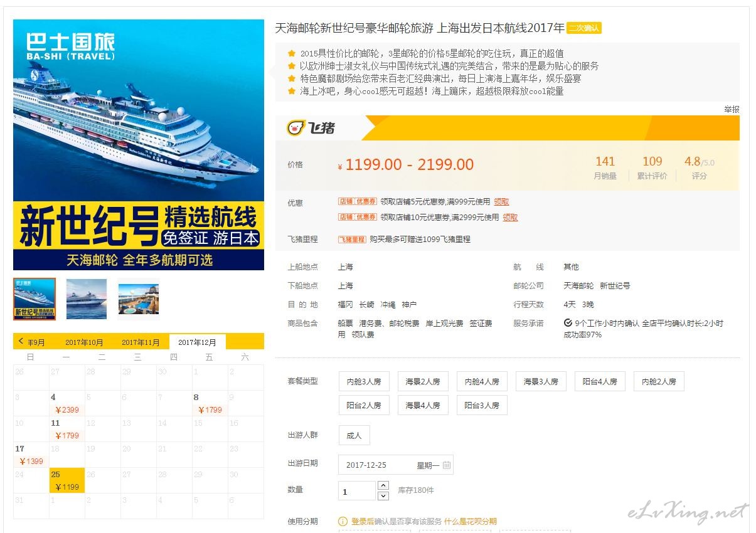Pick highlighted December 25 priced ¥1199
The image size is (756, 533).
point(67,480)
